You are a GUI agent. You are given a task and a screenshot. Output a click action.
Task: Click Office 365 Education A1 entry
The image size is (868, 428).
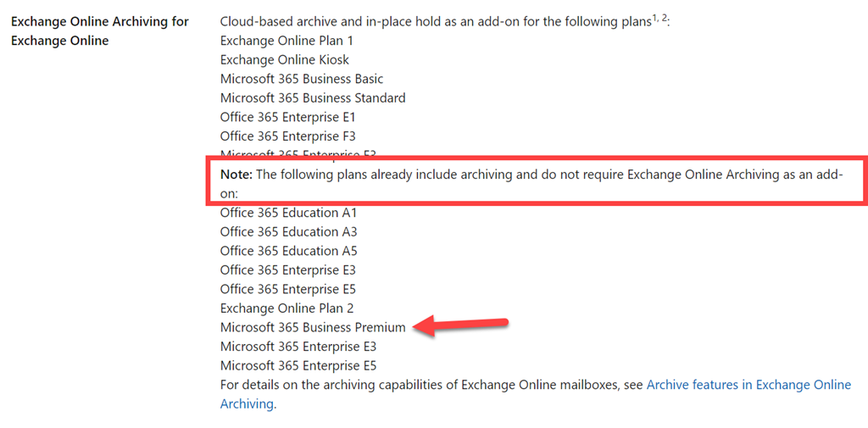(288, 213)
